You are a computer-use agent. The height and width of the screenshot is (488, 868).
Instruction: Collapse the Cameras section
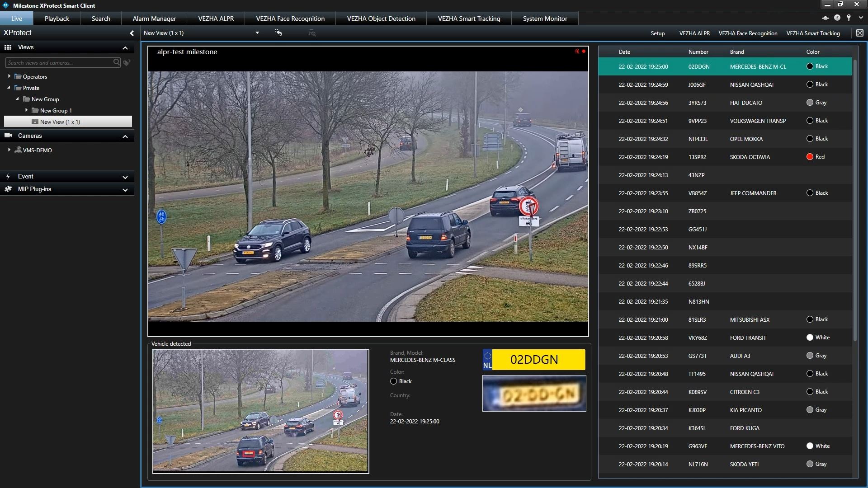click(125, 136)
